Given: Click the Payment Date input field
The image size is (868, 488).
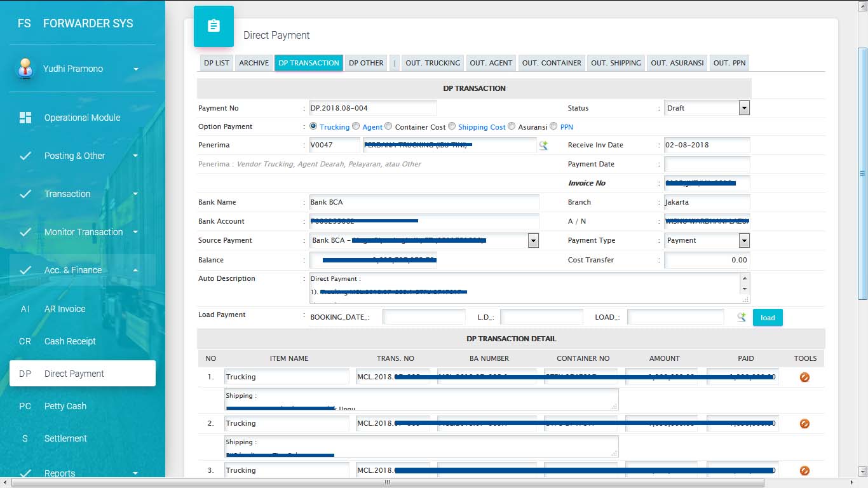Looking at the screenshot, I should [x=707, y=164].
